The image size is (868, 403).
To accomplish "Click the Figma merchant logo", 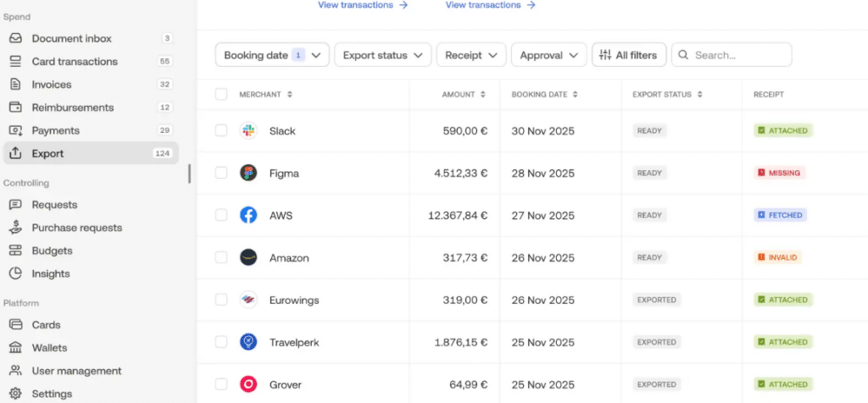I will click(248, 173).
